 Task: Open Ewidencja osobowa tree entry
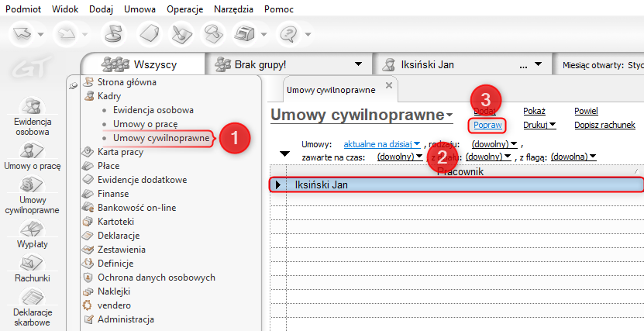tap(153, 110)
